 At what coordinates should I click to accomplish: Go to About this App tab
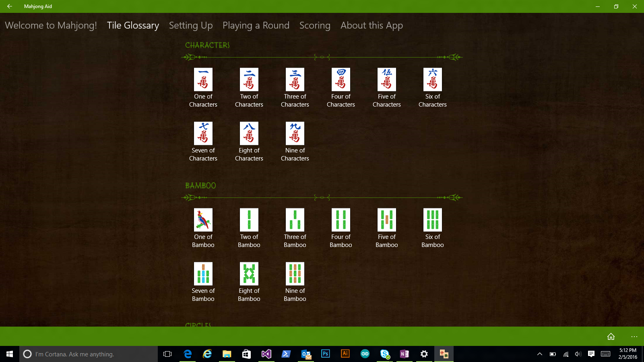(372, 25)
